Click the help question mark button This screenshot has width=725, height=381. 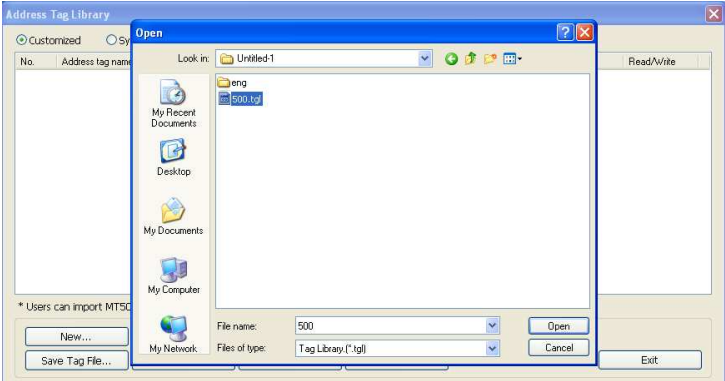(565, 33)
